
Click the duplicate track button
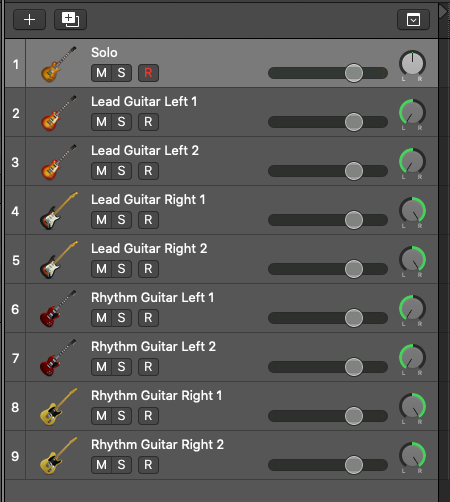pyautogui.click(x=70, y=20)
